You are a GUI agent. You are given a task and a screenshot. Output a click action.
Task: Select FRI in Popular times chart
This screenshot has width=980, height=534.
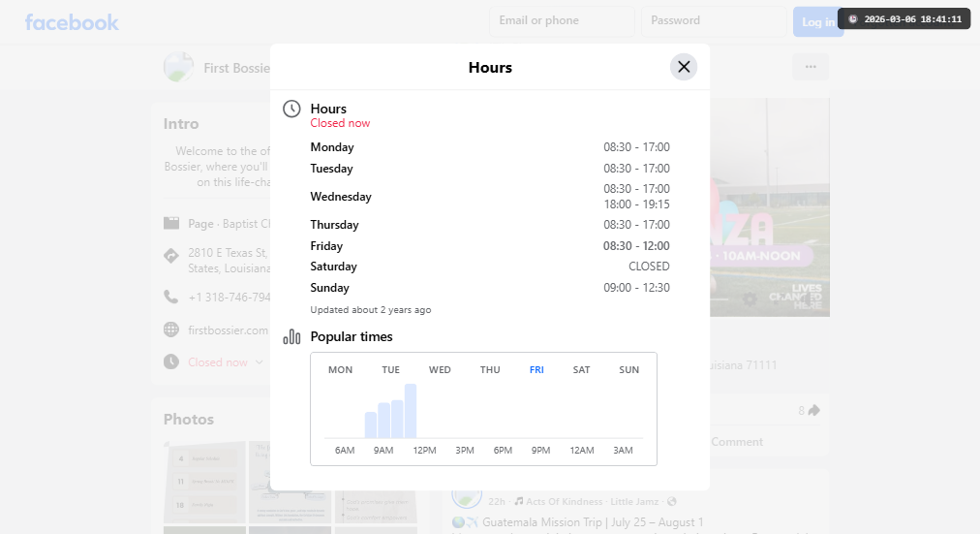pyautogui.click(x=536, y=369)
